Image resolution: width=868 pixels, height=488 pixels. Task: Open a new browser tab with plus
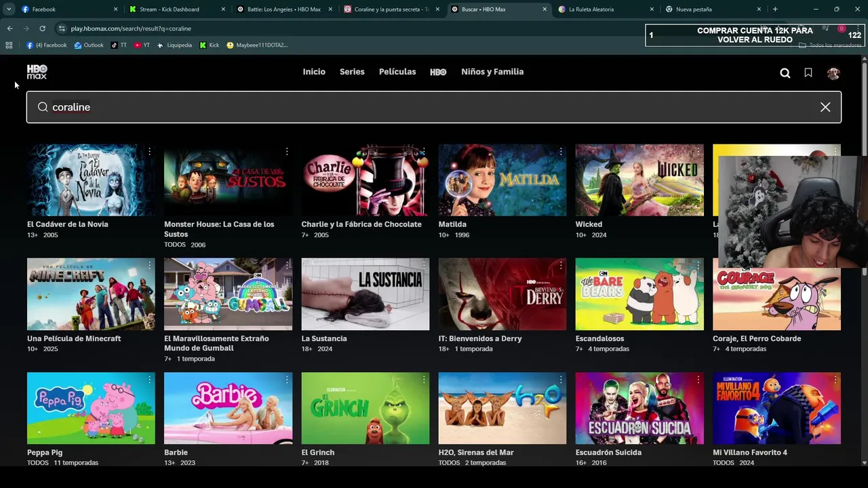775,9
